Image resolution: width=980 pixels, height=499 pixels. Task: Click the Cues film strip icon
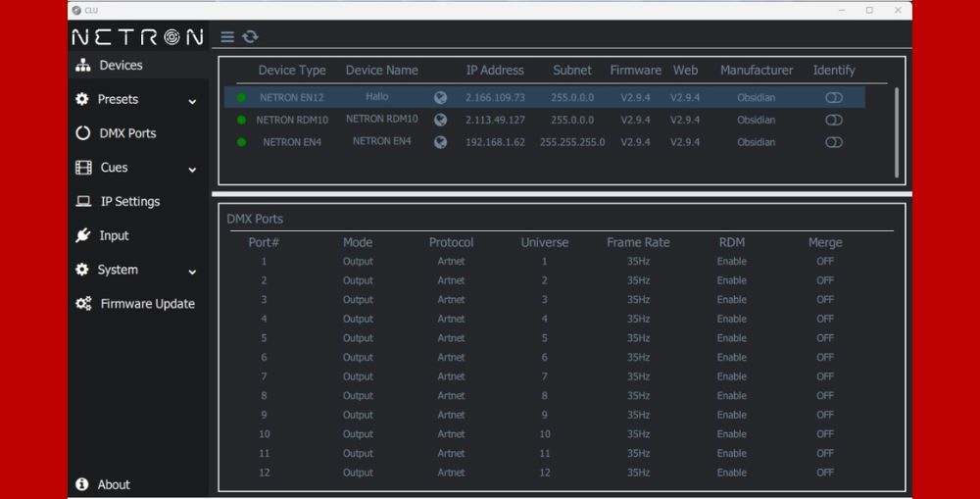click(83, 167)
